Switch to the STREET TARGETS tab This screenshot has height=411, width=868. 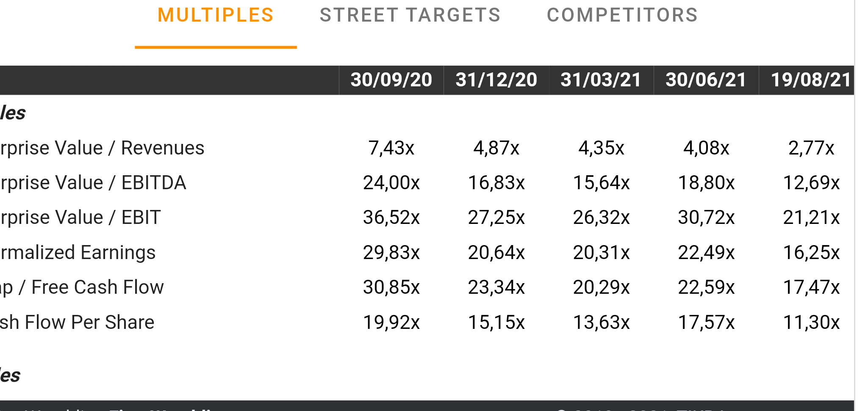pyautogui.click(x=410, y=16)
